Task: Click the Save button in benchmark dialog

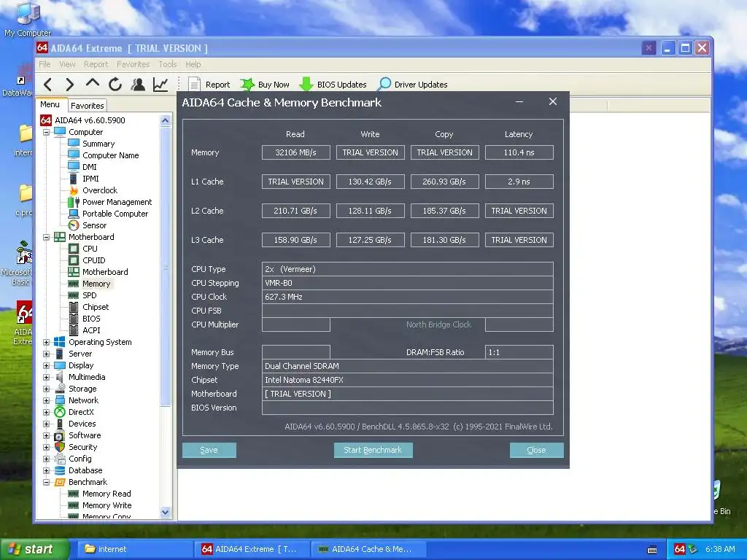Action: 209,450
